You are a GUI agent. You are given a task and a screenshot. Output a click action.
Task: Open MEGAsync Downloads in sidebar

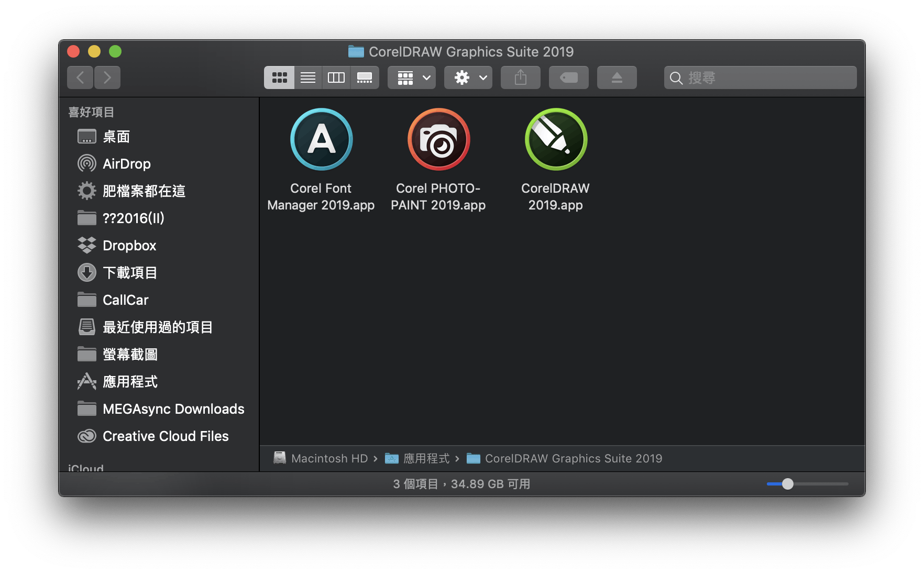click(159, 409)
